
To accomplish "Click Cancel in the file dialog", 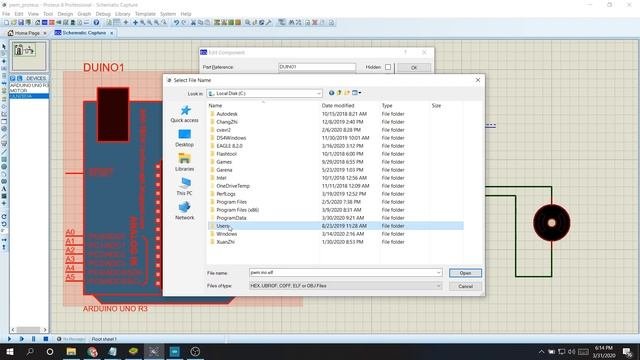I will tap(465, 286).
